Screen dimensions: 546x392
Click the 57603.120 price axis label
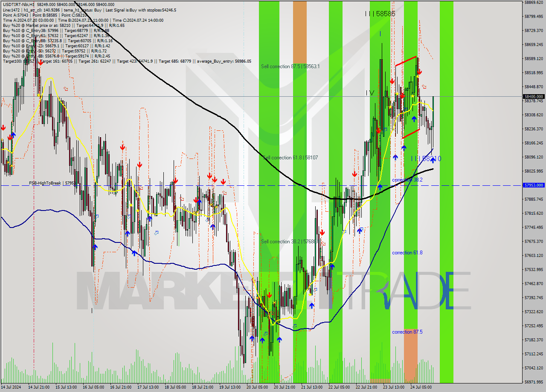(x=534, y=256)
